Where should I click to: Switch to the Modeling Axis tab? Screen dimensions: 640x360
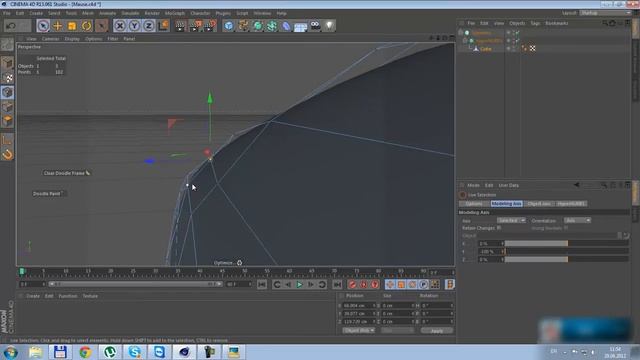507,204
